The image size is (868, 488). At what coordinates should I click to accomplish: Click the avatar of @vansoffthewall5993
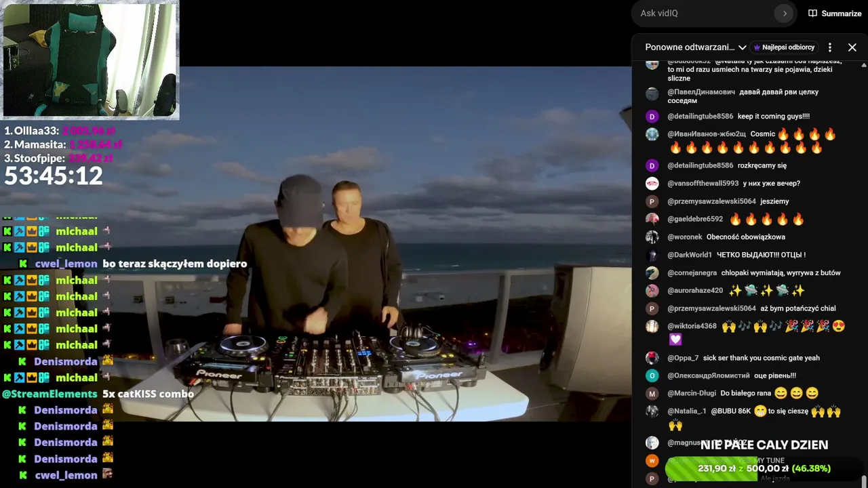(652, 184)
